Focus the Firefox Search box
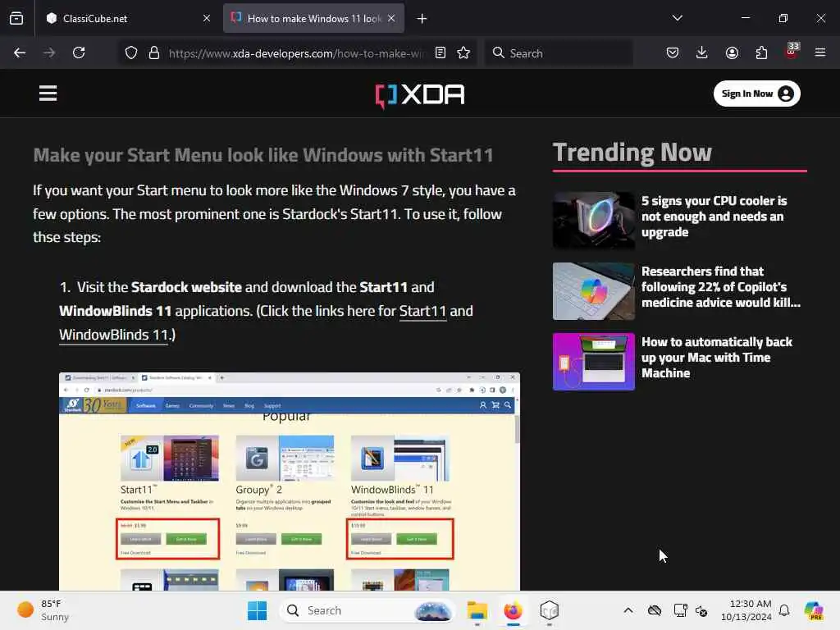Screen dimensions: 840x630 (x=559, y=52)
